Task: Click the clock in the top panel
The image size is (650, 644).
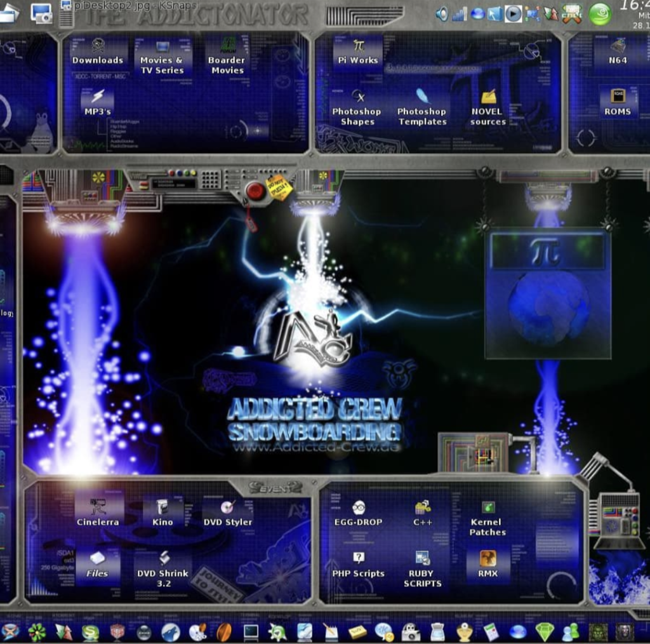Action: pos(635,15)
